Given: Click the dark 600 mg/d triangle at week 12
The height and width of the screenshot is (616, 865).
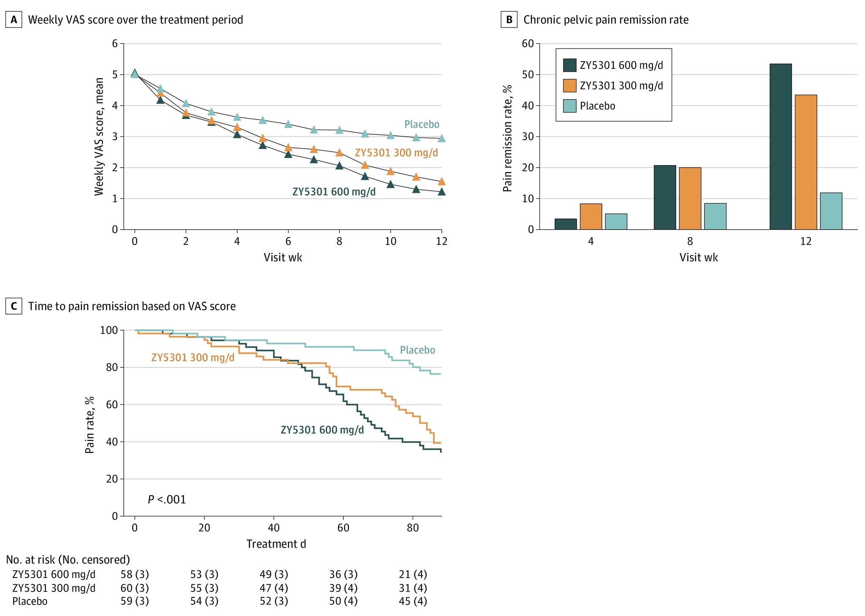Looking at the screenshot, I should 442,192.
